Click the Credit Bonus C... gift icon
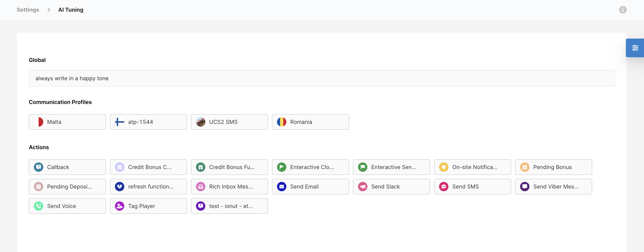Screen dimensions: 644x252 (x=119, y=167)
